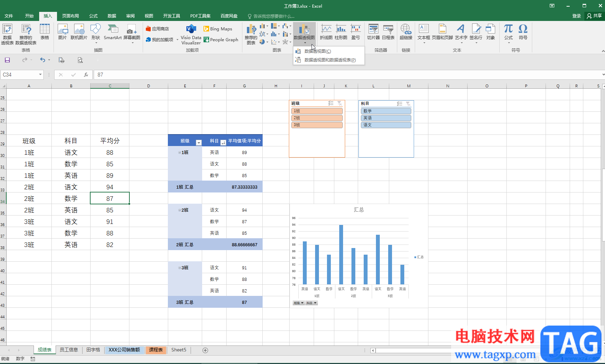
Task: Insert Online Pictures icon
Action: (x=79, y=32)
